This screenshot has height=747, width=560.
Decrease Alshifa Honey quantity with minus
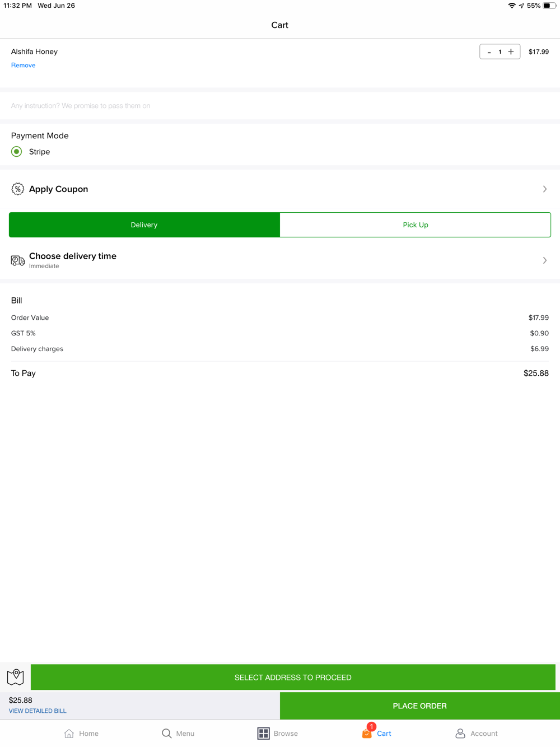coord(489,52)
